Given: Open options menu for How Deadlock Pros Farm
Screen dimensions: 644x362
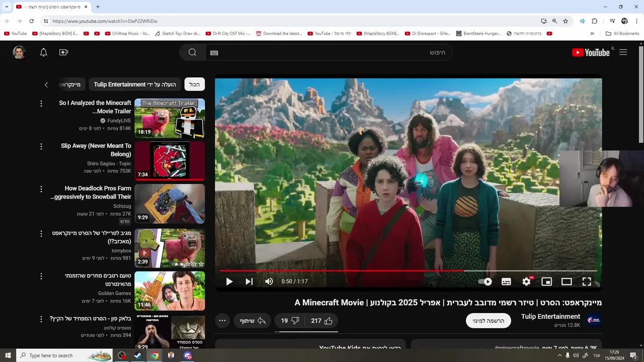Looking at the screenshot, I should 41,189.
